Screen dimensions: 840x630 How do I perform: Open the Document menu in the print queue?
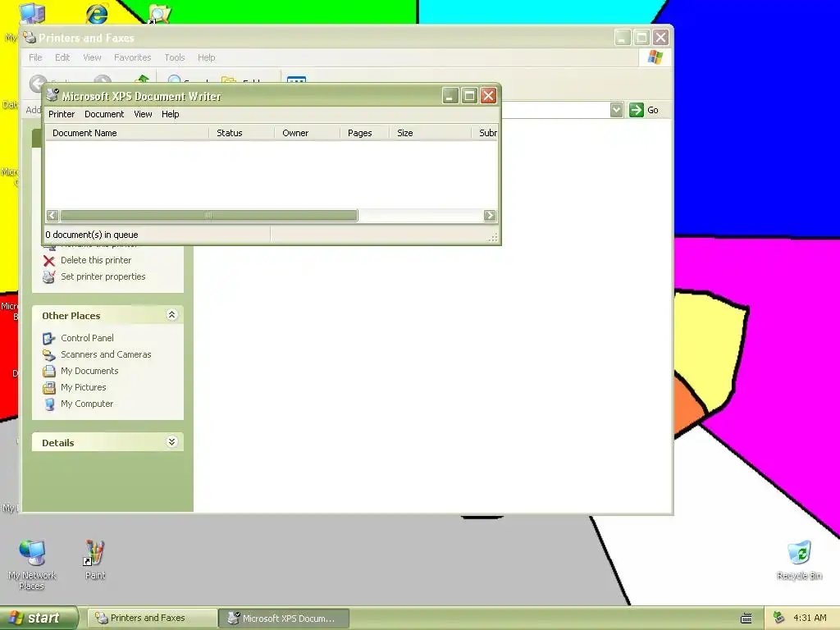pos(104,114)
